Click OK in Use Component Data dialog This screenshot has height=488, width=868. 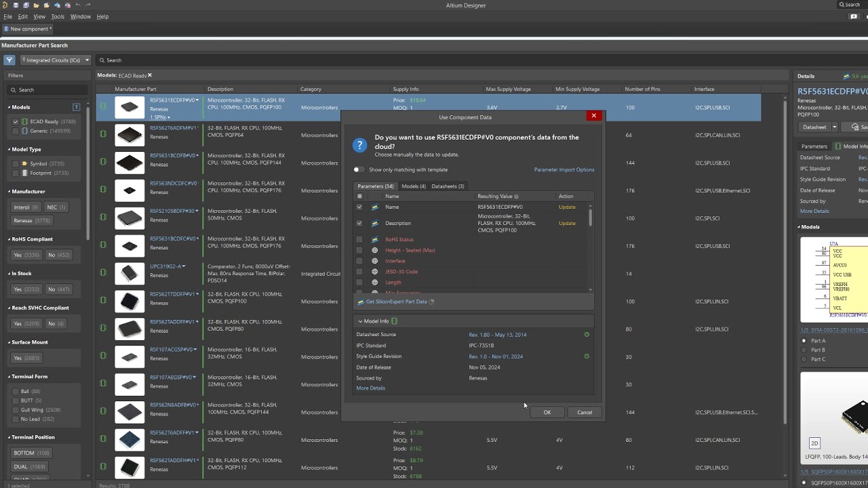pyautogui.click(x=547, y=412)
